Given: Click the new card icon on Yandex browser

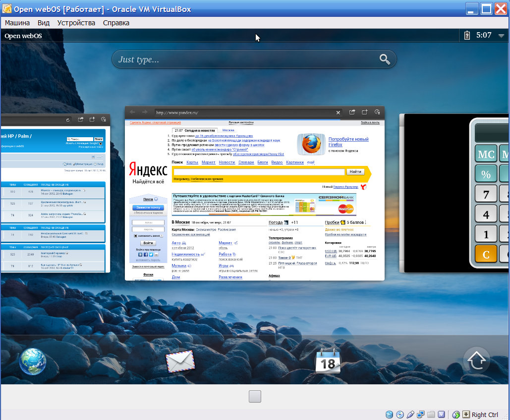Looking at the screenshot, I should click(365, 112).
